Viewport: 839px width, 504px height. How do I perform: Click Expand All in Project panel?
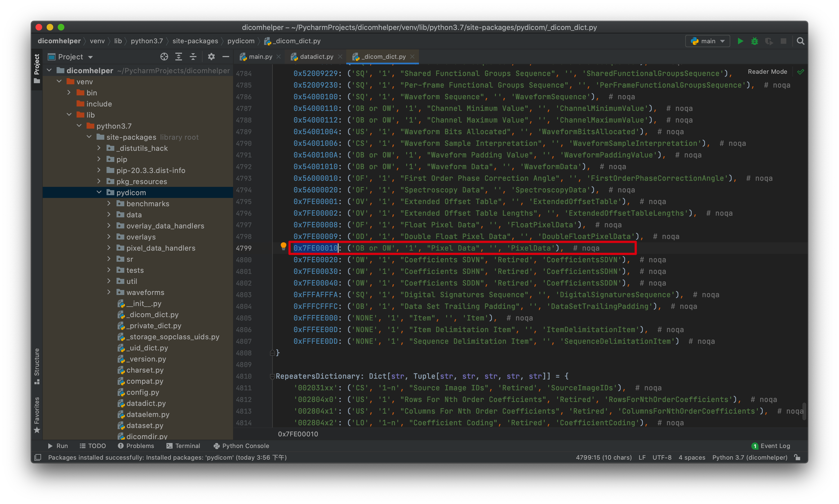click(x=179, y=57)
